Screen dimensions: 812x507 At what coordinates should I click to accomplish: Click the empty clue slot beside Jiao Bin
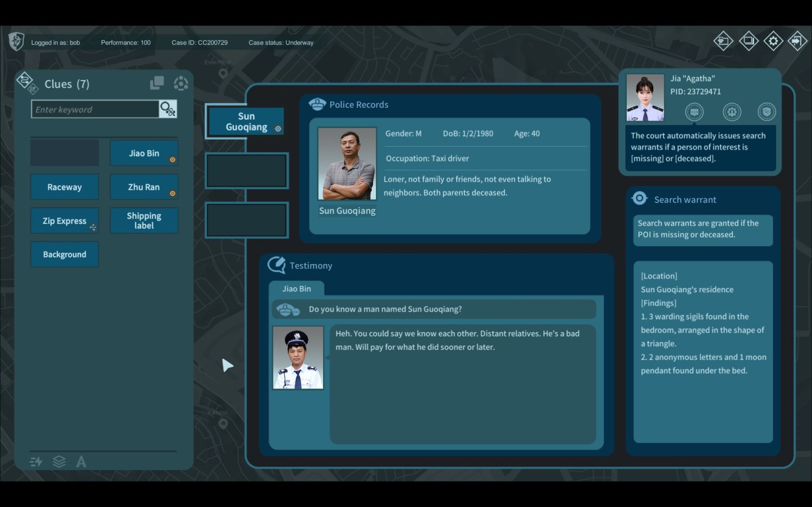(64, 153)
